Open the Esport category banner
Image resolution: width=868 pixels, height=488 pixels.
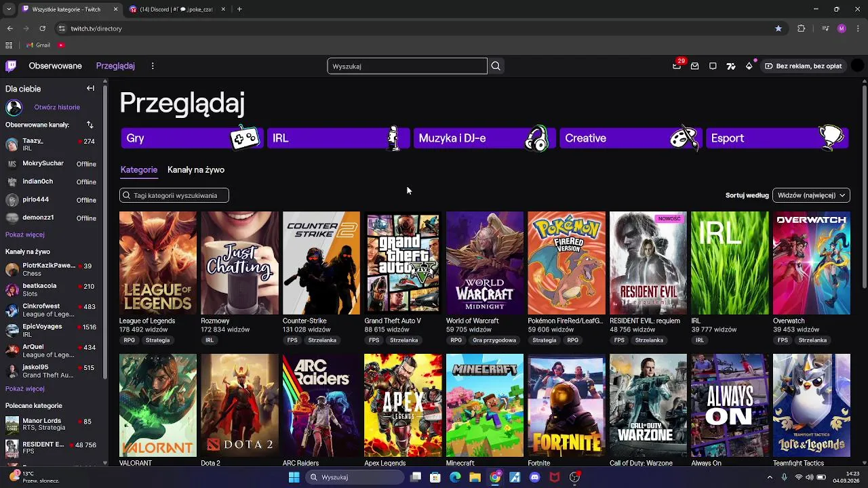[777, 138]
